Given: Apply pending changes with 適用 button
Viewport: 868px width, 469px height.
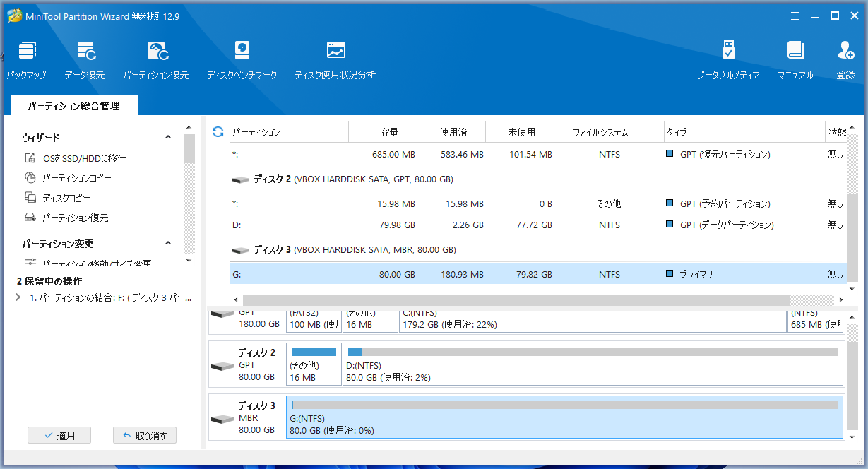Looking at the screenshot, I should click(x=59, y=436).
